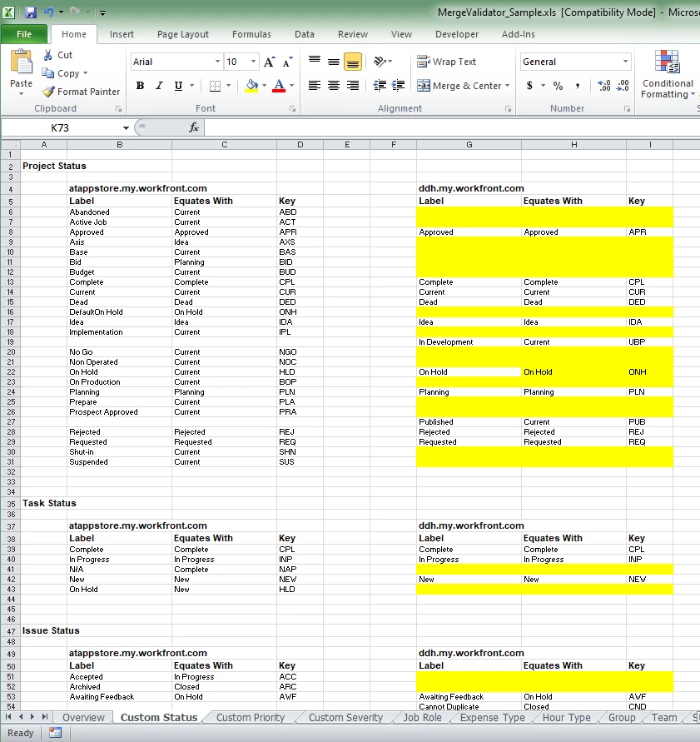The height and width of the screenshot is (742, 700).
Task: Center text horizontally icon
Action: click(334, 86)
